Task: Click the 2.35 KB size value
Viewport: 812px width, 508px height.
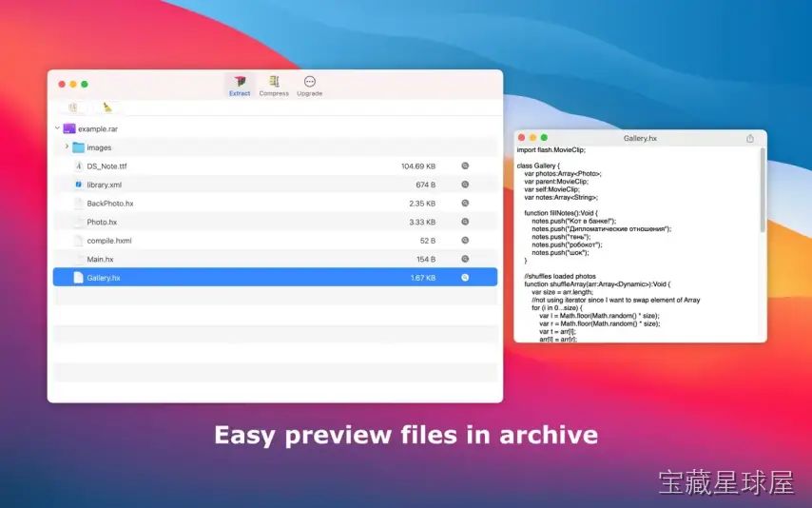Action: [422, 204]
